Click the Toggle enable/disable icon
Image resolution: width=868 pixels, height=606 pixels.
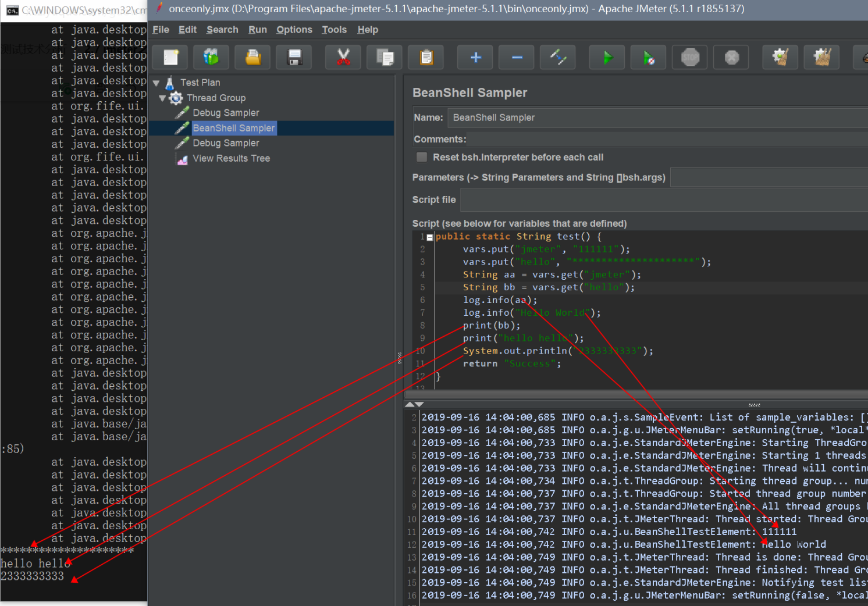pos(558,57)
